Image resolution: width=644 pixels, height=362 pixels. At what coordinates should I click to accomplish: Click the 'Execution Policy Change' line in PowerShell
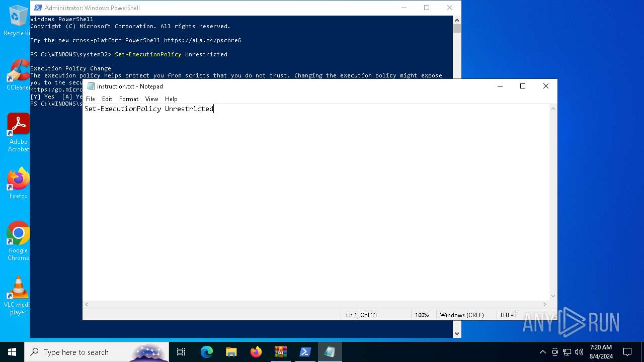pyautogui.click(x=70, y=68)
